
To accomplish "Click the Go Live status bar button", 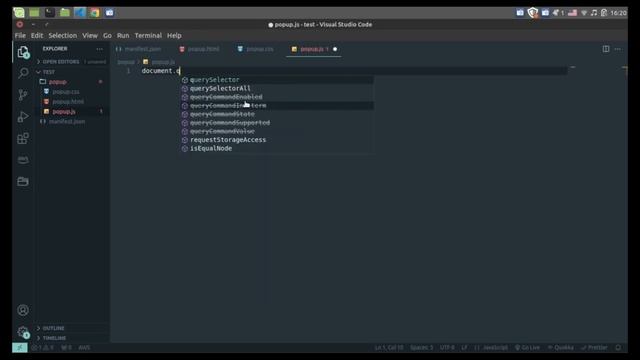I will (527, 348).
